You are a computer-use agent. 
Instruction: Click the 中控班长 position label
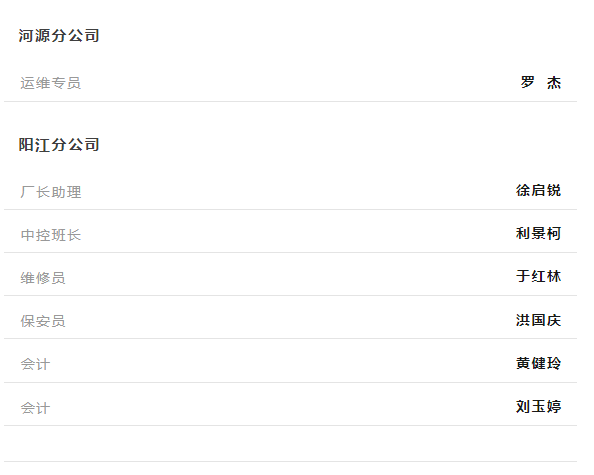coord(51,235)
